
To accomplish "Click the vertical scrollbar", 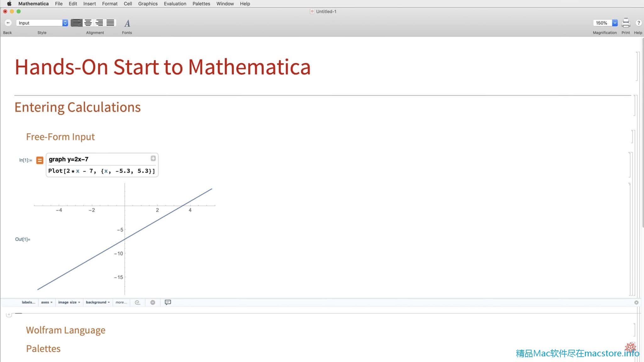I will (x=643, y=132).
